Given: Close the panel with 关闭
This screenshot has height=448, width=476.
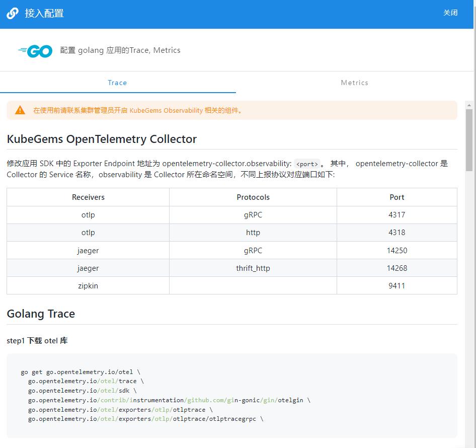Looking at the screenshot, I should [x=450, y=13].
